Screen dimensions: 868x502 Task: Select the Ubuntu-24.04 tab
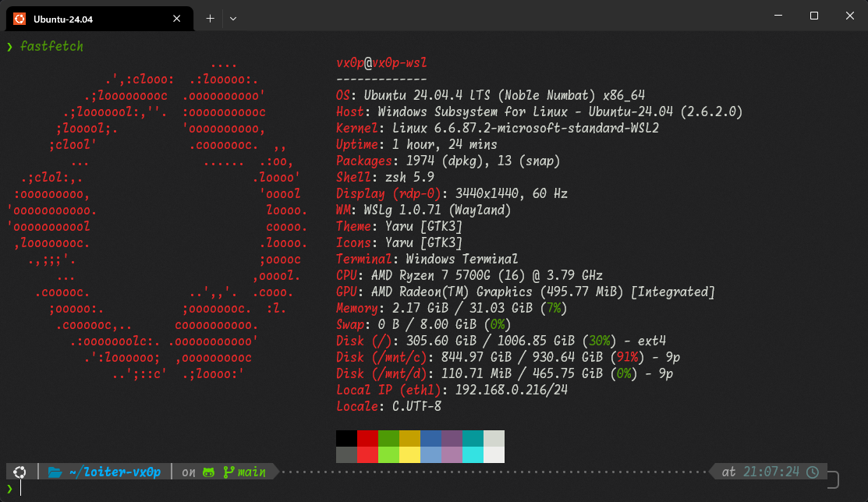[x=100, y=19]
